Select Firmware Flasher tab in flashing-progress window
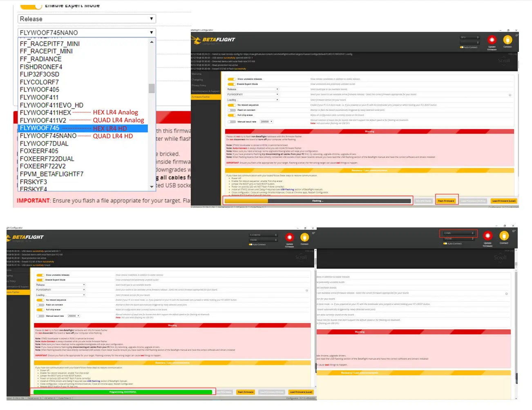Viewport: 532px width, 410px height. tap(206, 97)
